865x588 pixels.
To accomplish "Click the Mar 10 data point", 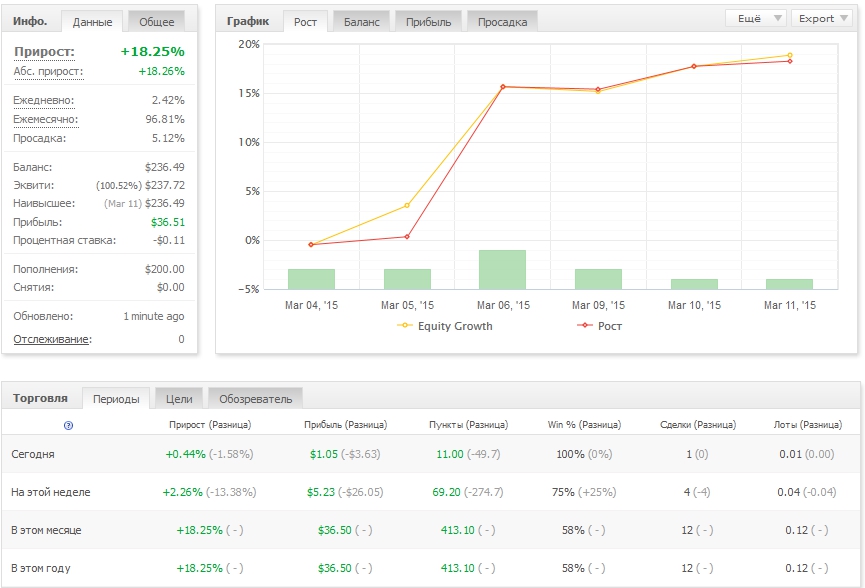I will [x=694, y=66].
